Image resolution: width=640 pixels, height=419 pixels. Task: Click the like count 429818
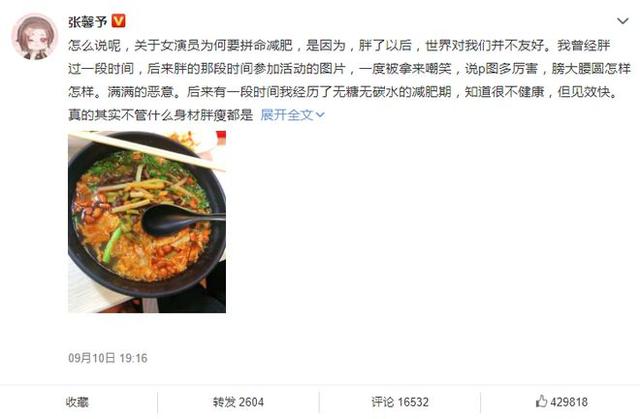(569, 402)
